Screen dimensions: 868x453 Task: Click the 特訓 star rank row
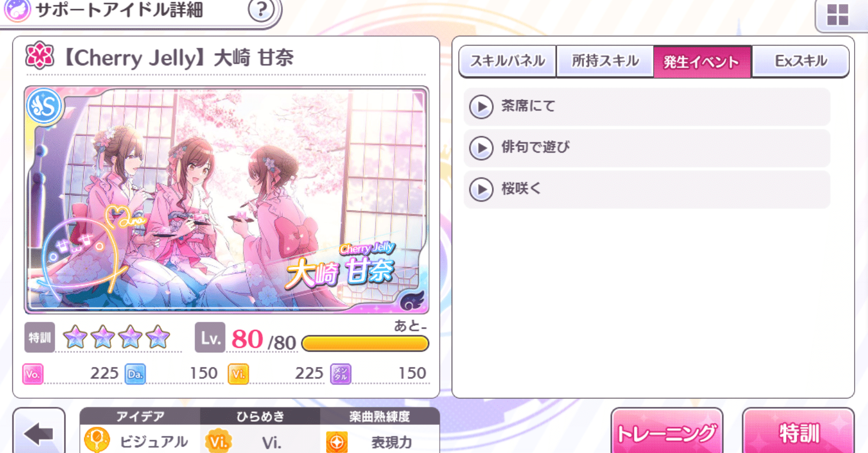click(x=103, y=338)
